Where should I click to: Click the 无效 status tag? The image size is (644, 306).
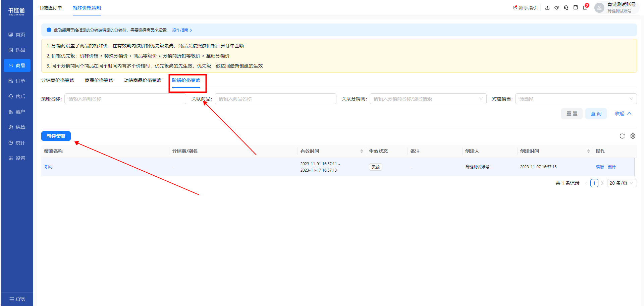click(x=376, y=167)
